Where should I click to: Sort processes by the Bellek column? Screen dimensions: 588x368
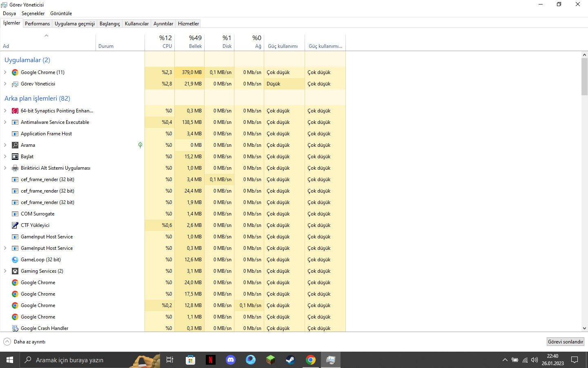coord(189,42)
